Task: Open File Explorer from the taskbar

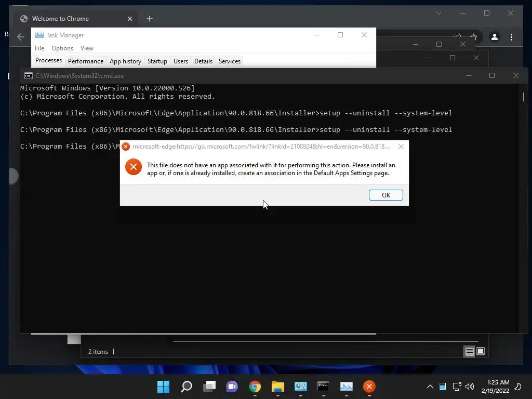Action: [277, 387]
